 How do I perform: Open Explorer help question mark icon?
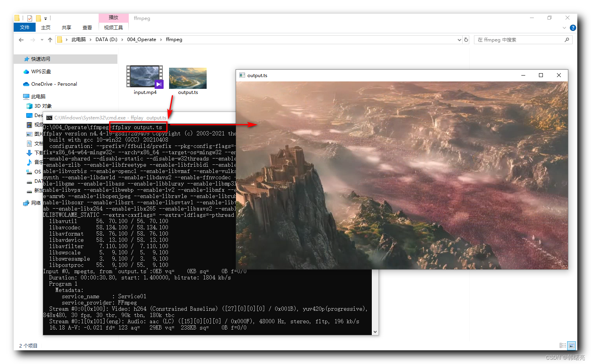coord(573,28)
